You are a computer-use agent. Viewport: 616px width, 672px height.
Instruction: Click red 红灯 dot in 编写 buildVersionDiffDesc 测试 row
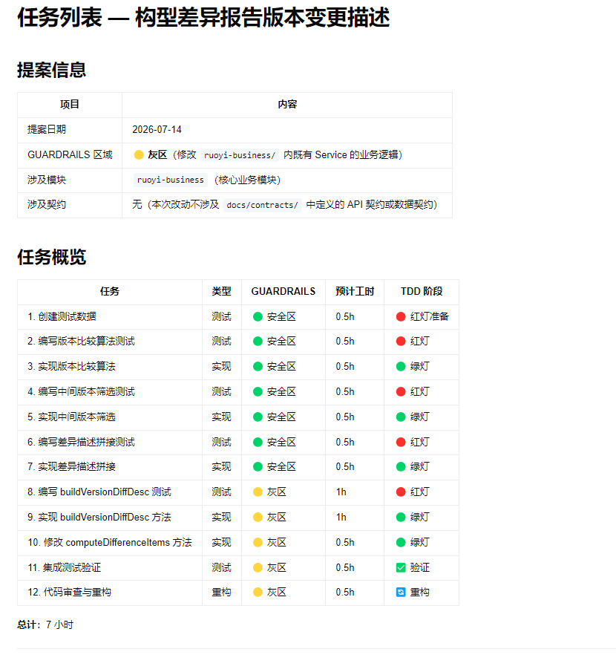point(401,492)
